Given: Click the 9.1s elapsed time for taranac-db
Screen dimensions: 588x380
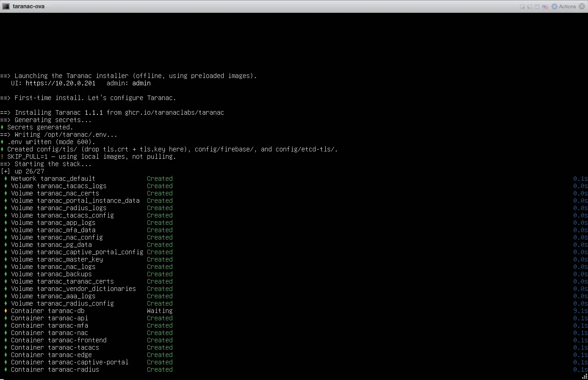Looking at the screenshot, I should click(x=580, y=311).
